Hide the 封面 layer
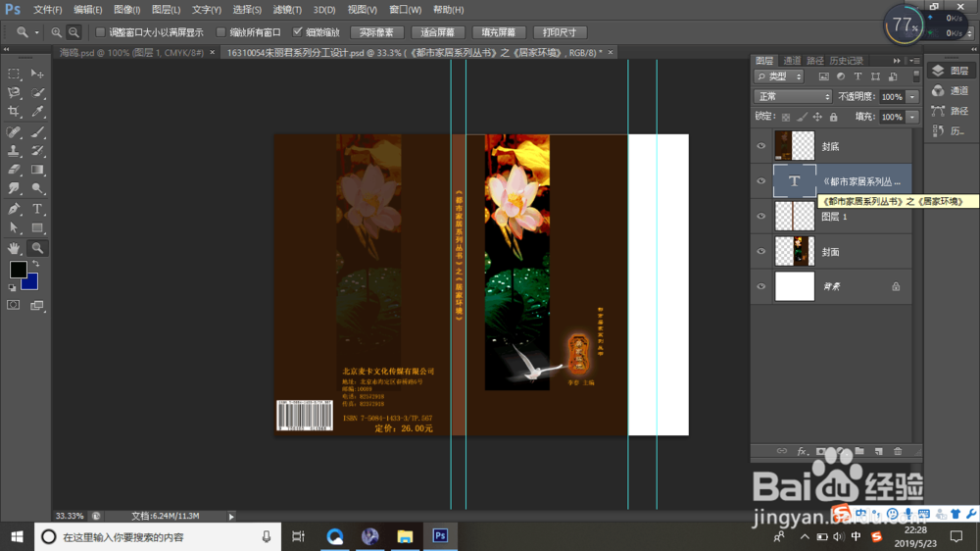Screen dimensions: 980x551 click(761, 251)
